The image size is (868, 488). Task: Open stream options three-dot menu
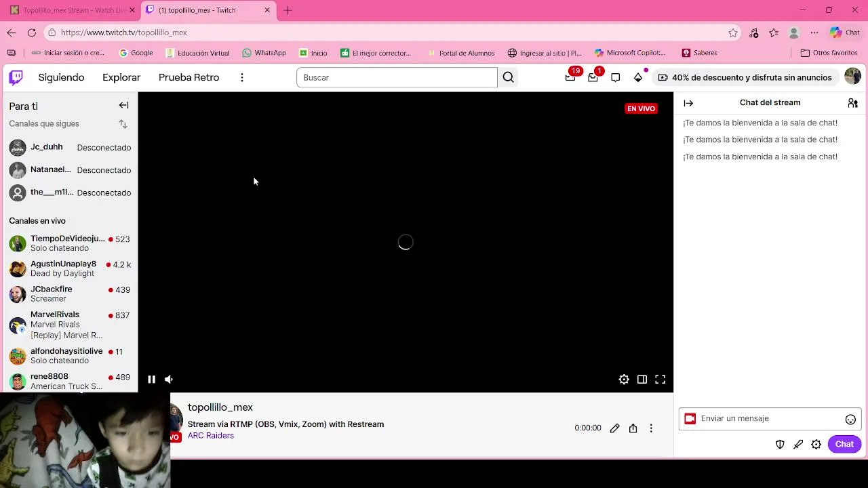651,428
